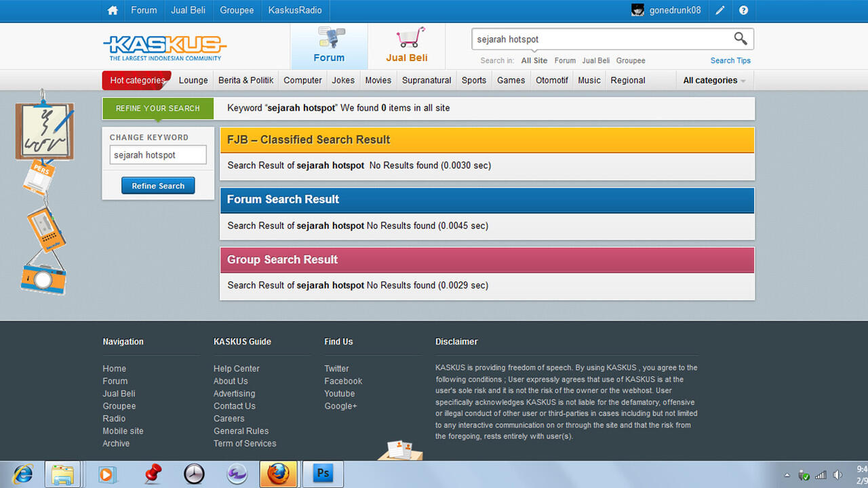This screenshot has height=488, width=868.
Task: Open Groupee in top navigation bar
Action: [237, 10]
